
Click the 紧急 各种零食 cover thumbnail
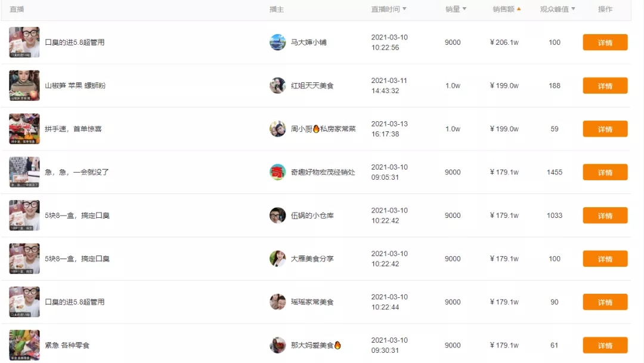(24, 344)
